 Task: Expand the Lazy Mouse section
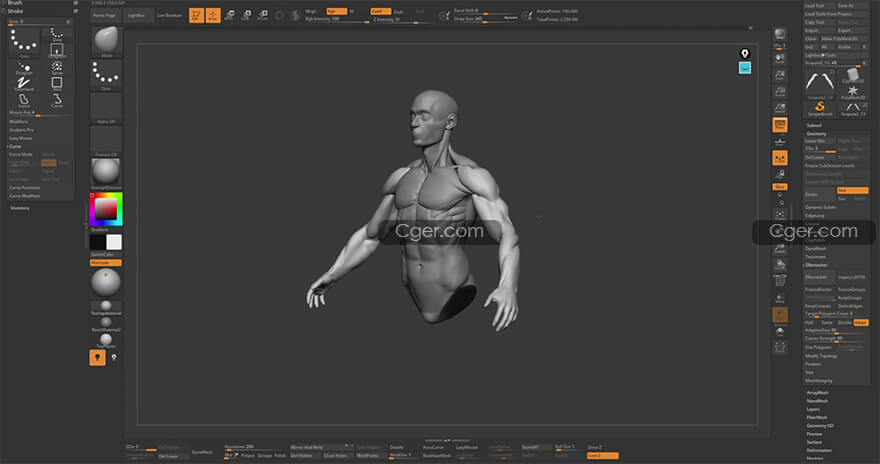(21, 138)
